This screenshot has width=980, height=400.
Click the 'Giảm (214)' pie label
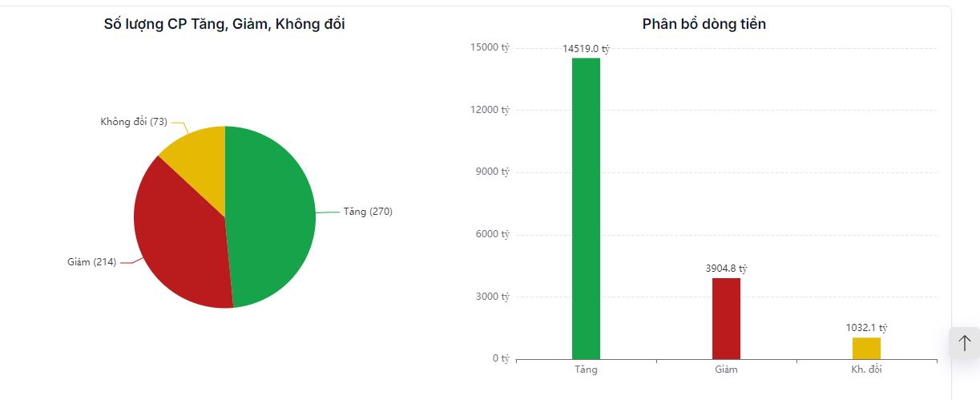[x=91, y=262]
